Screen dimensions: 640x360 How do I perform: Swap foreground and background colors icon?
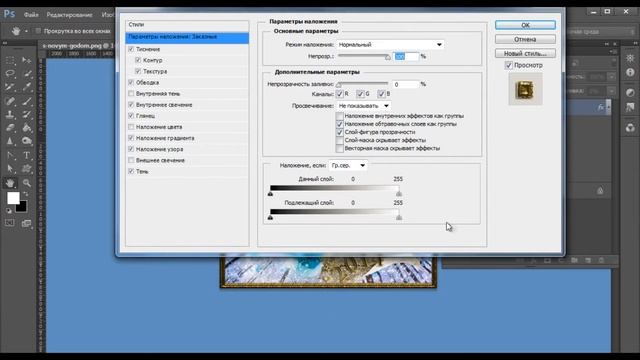pyautogui.click(x=25, y=194)
